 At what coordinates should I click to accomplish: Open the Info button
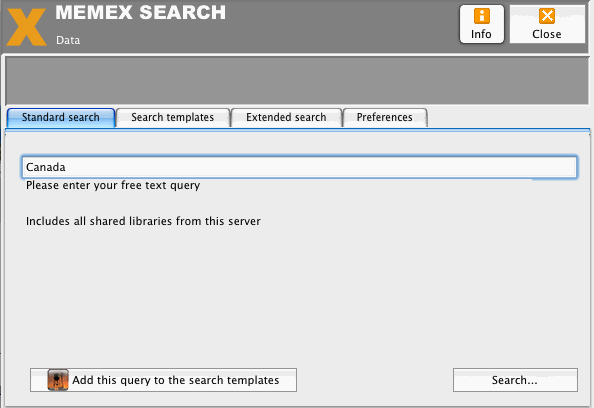click(481, 24)
